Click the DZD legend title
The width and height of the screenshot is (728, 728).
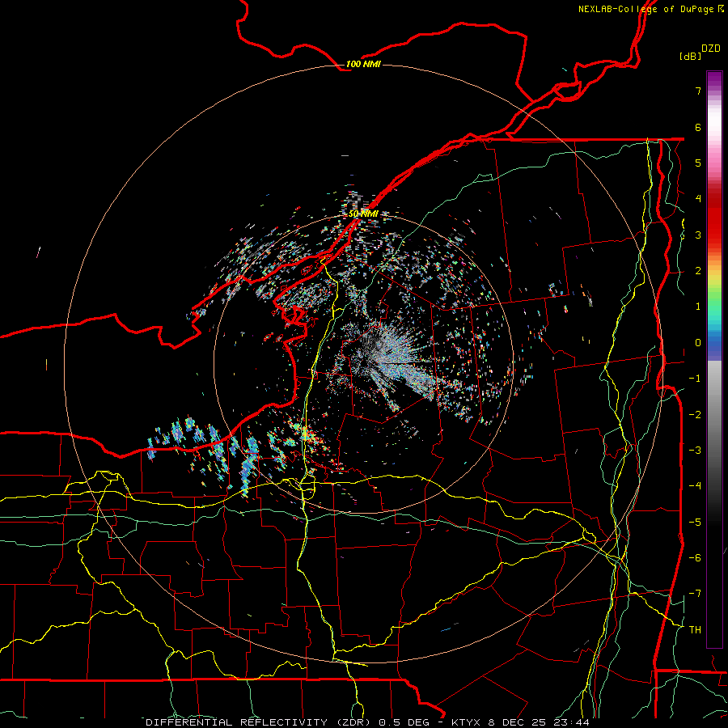tap(711, 49)
